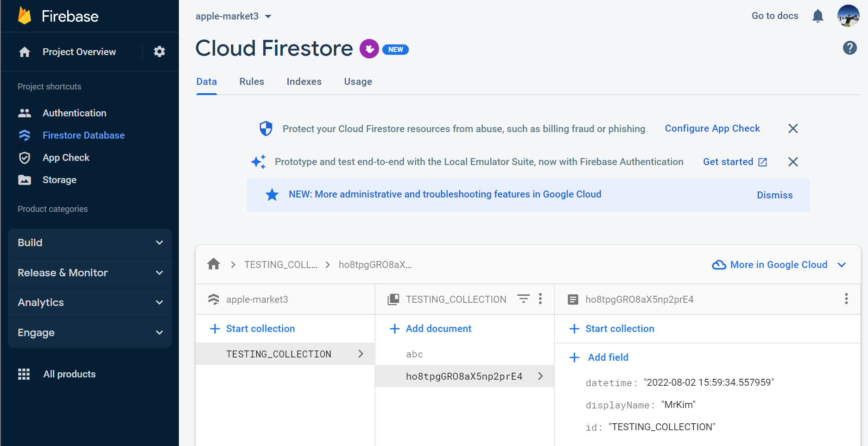Click the displayName field "MrKim"
Screen dimensions: 868x446
[x=678, y=405]
